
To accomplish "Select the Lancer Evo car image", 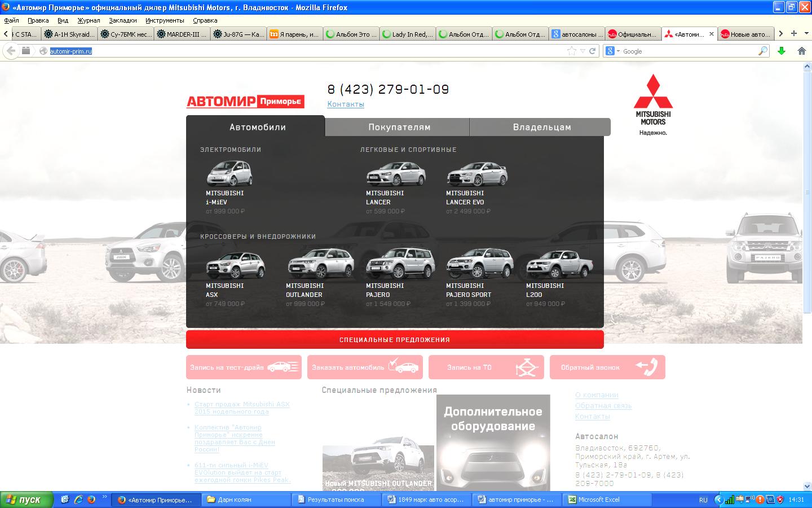I will [477, 173].
